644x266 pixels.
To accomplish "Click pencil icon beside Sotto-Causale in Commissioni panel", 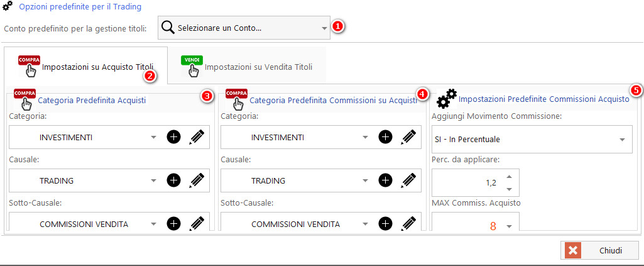I will (x=409, y=223).
